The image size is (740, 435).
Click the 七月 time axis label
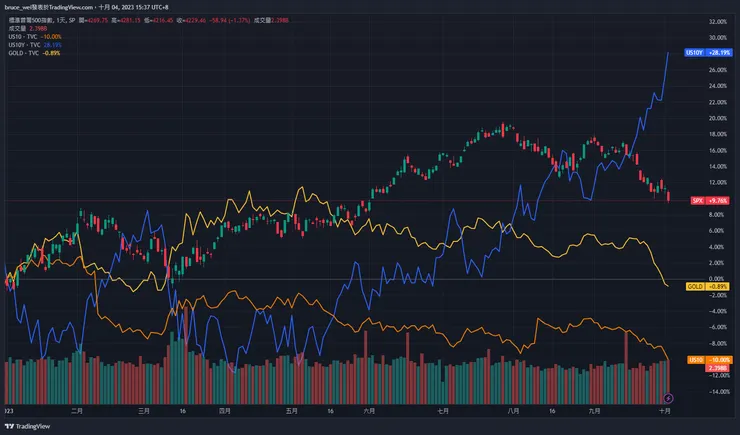click(x=443, y=411)
